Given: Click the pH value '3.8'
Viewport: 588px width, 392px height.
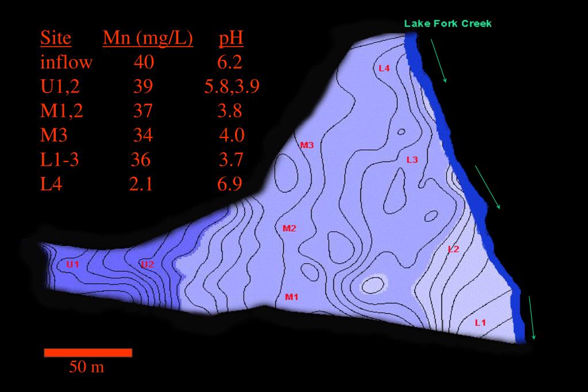Looking at the screenshot, I should pos(230,111).
